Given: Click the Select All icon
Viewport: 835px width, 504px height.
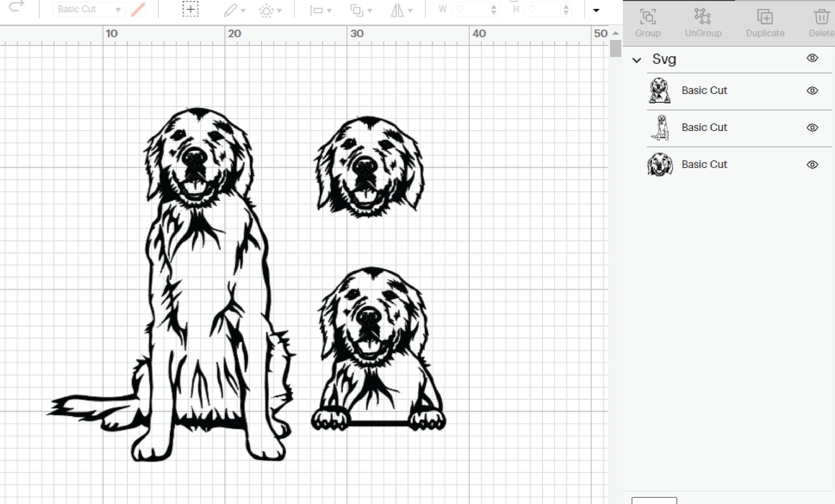Looking at the screenshot, I should pos(190,9).
